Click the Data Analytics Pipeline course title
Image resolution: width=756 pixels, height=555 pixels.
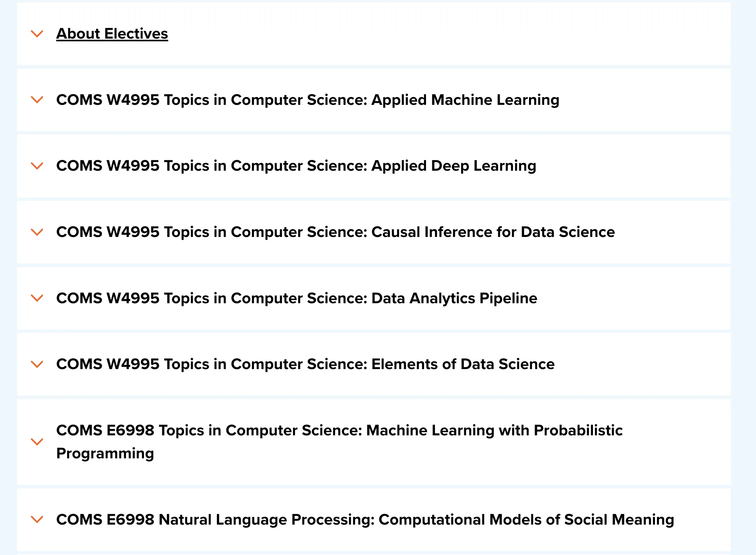296,298
